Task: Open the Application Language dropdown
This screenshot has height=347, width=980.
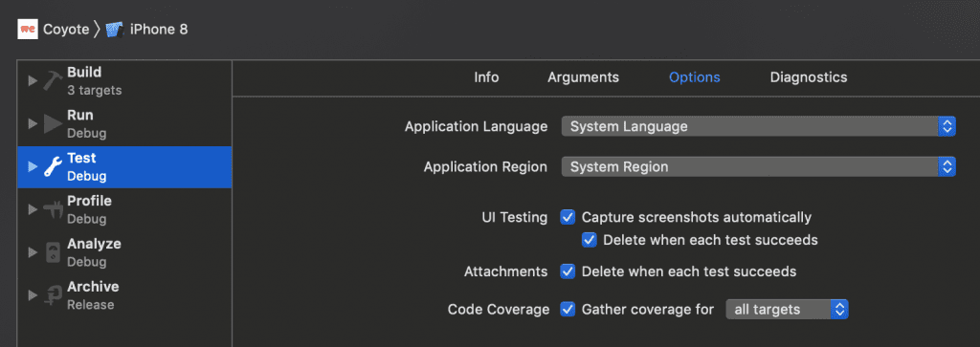Action: point(759,127)
